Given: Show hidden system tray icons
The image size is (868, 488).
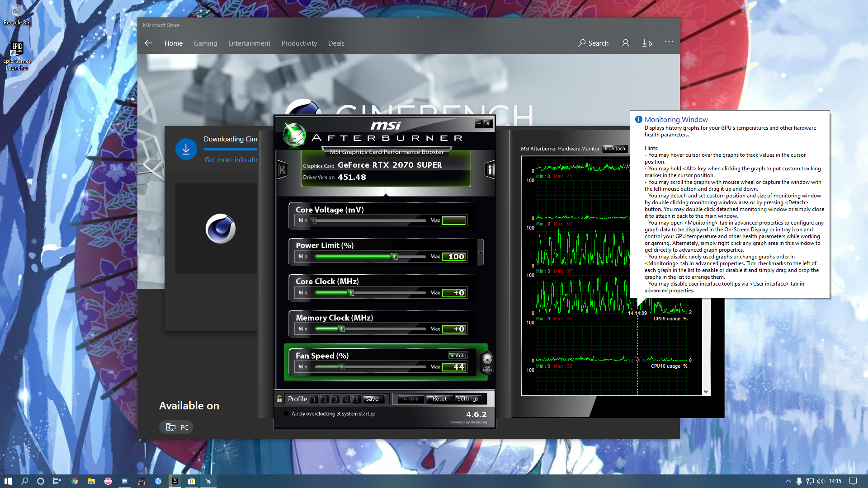Looking at the screenshot, I should (x=788, y=481).
